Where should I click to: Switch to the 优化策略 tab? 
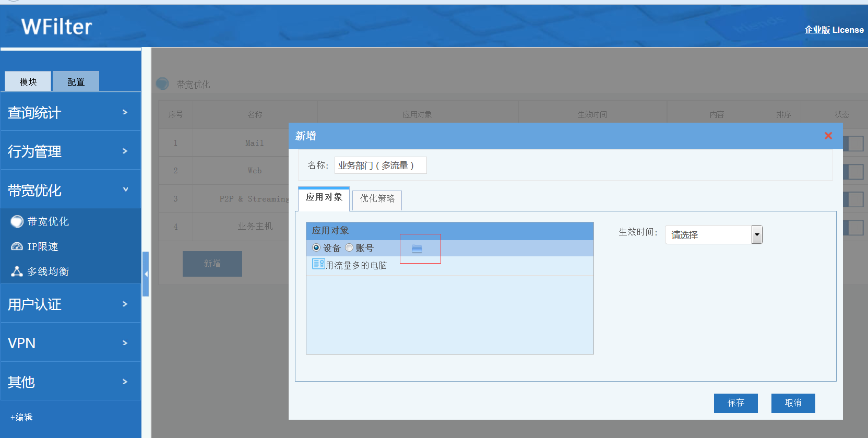pyautogui.click(x=377, y=199)
